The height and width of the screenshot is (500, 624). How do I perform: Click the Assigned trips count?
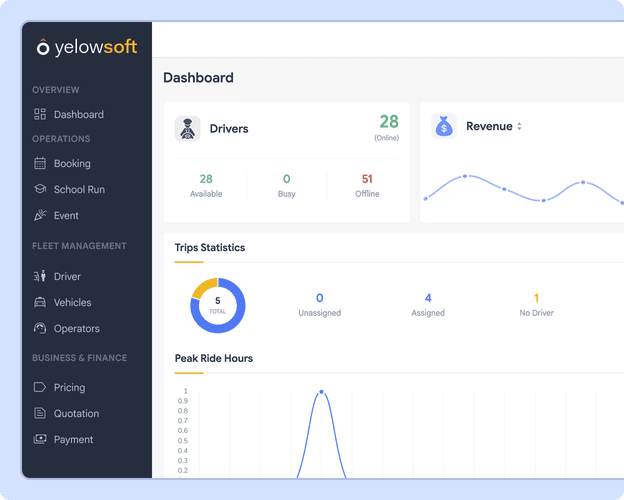coord(428,298)
